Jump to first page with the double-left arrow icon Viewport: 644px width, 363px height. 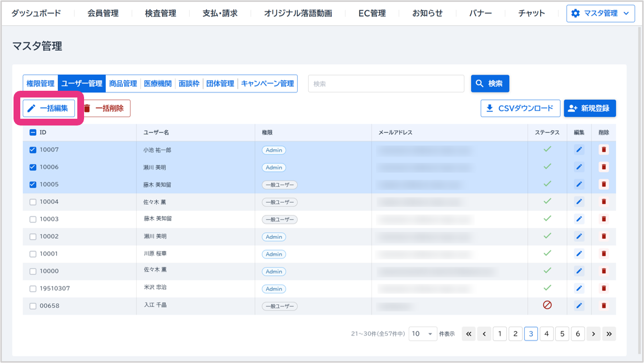tap(469, 334)
